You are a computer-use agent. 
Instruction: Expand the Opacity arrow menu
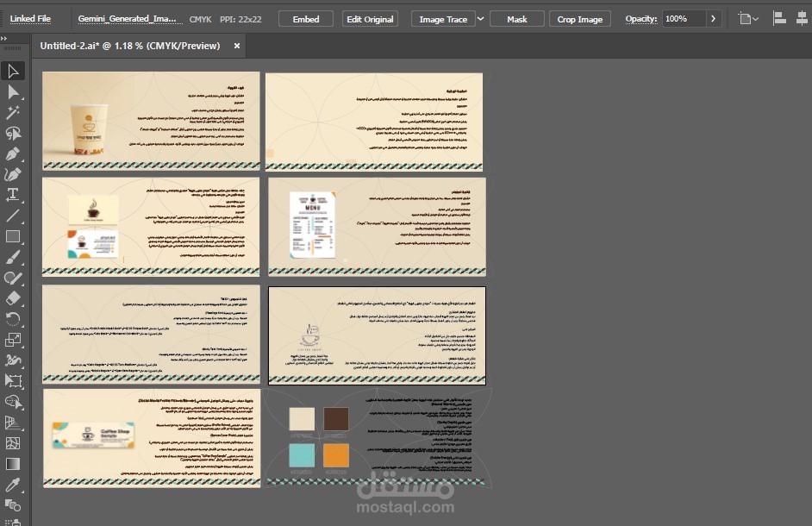click(713, 19)
